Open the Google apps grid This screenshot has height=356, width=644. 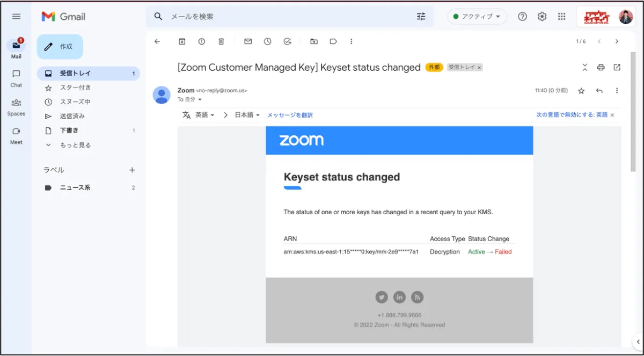tap(562, 17)
